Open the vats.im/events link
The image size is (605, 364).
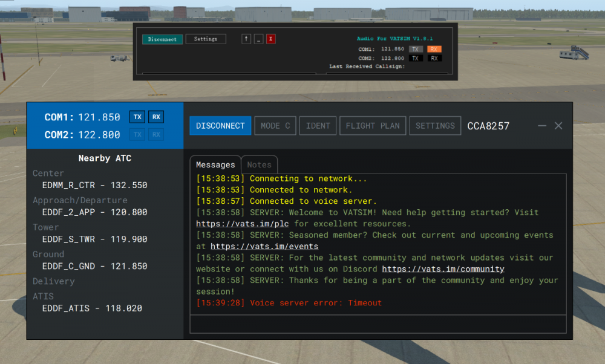(264, 247)
